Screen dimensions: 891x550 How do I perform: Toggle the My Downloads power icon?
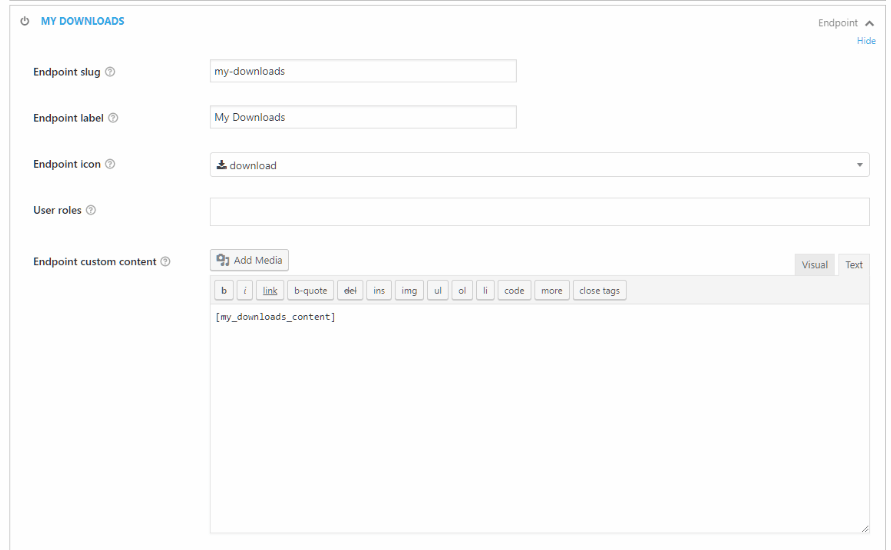[24, 21]
